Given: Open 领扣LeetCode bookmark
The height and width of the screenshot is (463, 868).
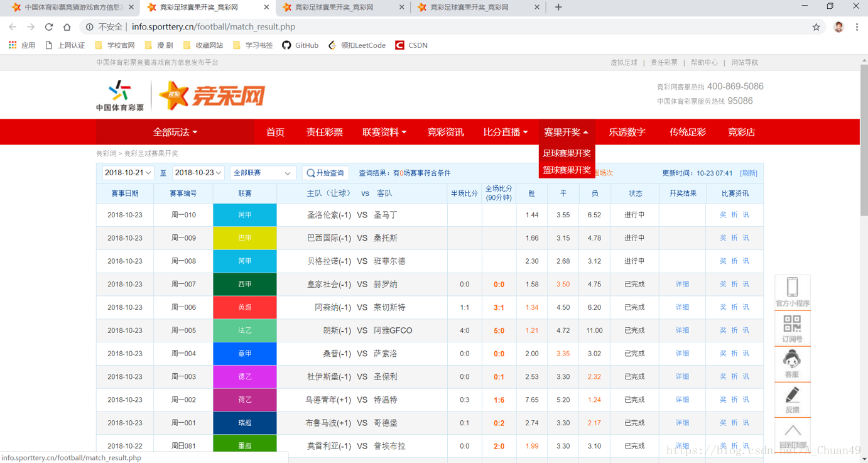Looking at the screenshot, I should pos(357,45).
